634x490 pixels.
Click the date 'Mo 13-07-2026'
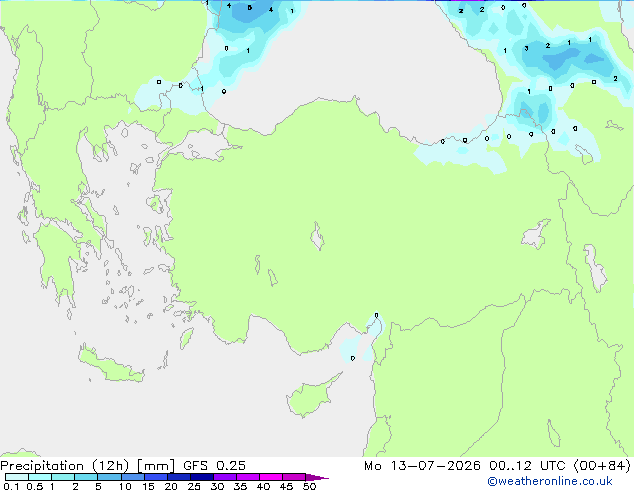[x=422, y=466]
